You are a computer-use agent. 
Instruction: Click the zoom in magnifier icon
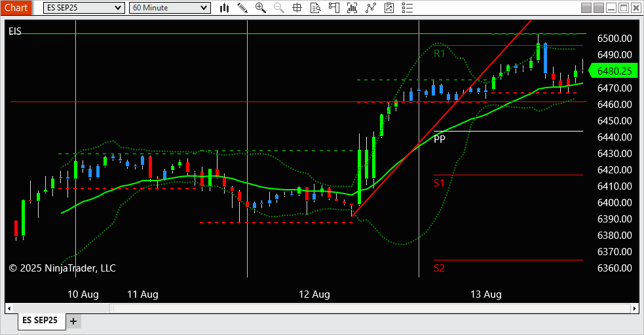260,8
